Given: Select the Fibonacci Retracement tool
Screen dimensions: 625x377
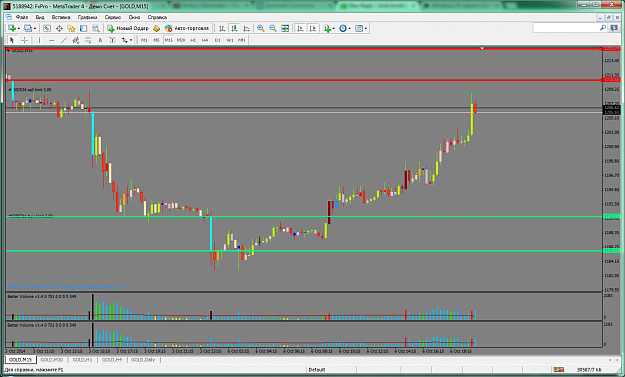Looking at the screenshot, I should [88, 40].
